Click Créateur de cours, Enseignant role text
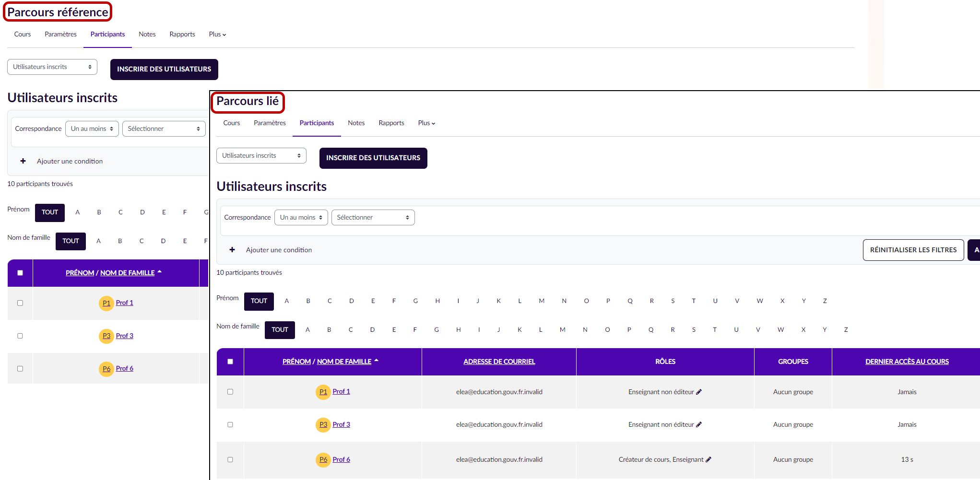Screen dimensions: 980x480 coord(661,459)
